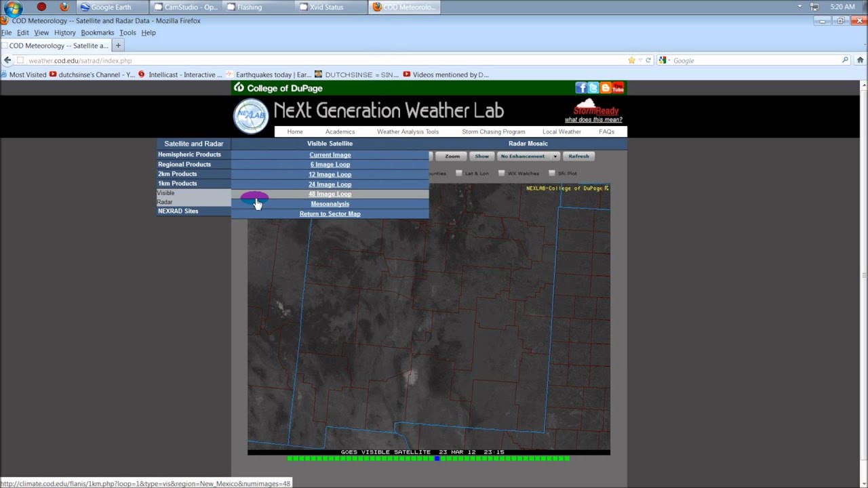Click the StormReady logo

[x=596, y=106]
